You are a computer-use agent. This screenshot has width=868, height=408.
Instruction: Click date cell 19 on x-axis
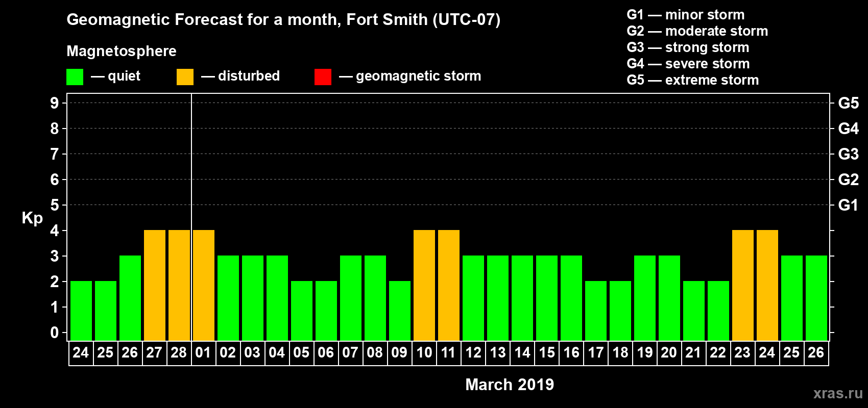coord(645,353)
